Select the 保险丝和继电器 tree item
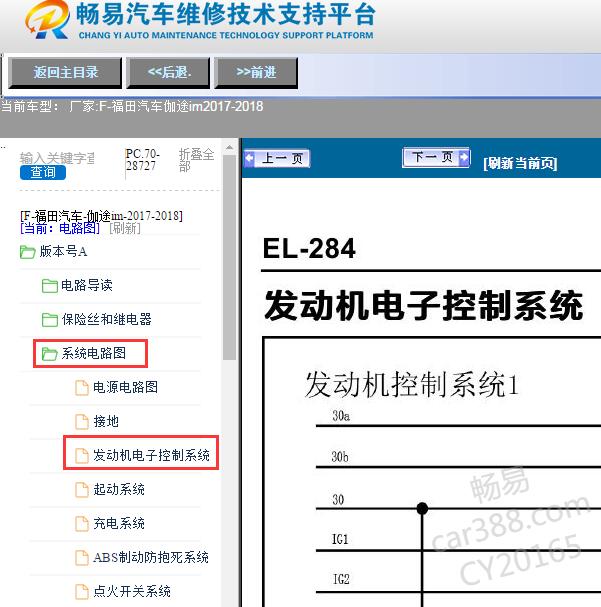Viewport: 601px width, 607px height. [106, 319]
